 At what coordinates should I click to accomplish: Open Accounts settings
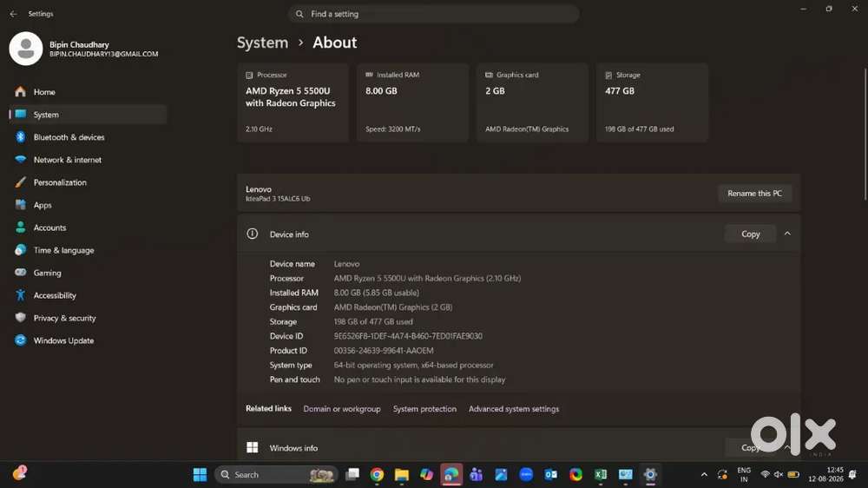[x=88, y=228]
